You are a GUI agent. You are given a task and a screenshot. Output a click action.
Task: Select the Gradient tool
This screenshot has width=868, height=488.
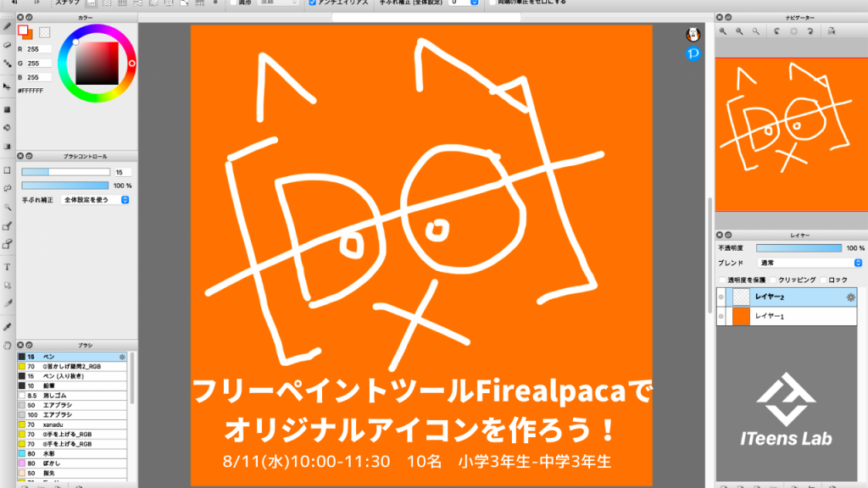[7, 147]
